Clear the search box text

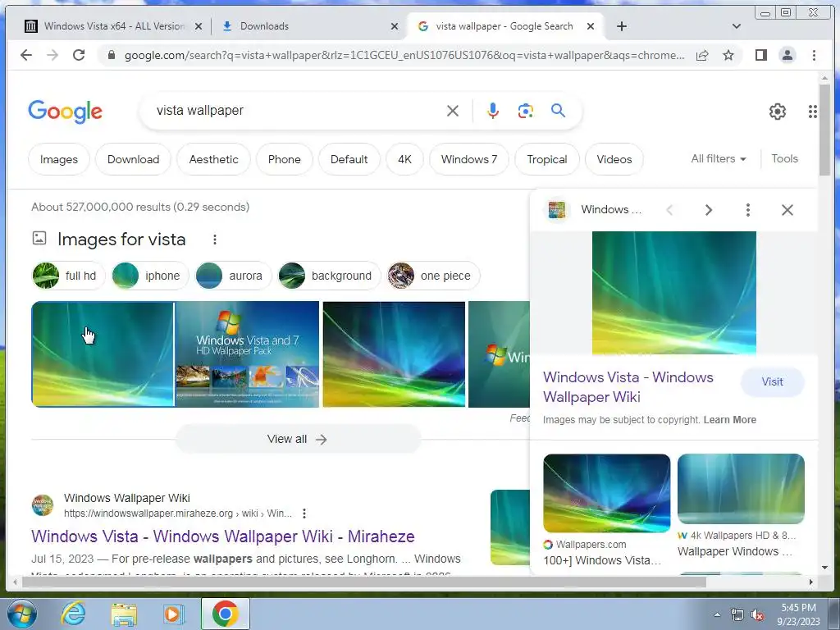453,111
